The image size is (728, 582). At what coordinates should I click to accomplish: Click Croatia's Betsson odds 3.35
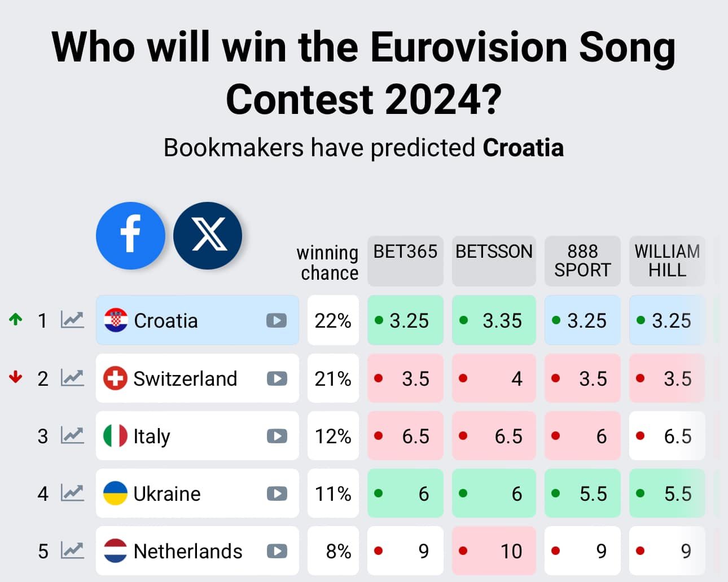[x=494, y=320]
